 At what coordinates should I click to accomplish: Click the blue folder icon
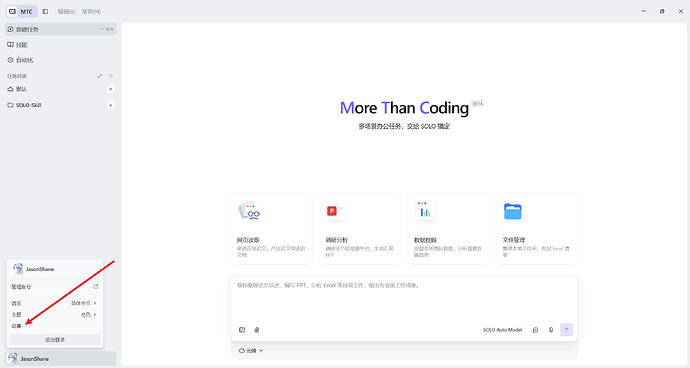[x=513, y=211]
